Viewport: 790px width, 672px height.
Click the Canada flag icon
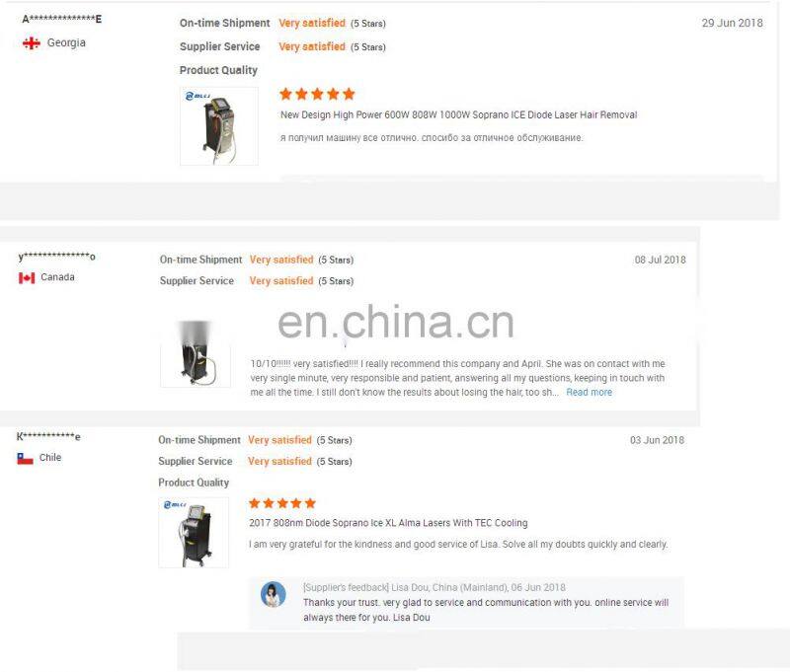pos(27,278)
